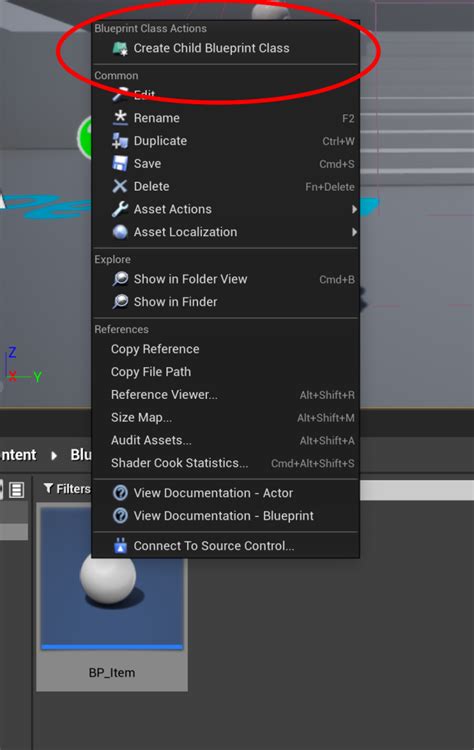Click the list view icon left of Filters

(x=17, y=490)
